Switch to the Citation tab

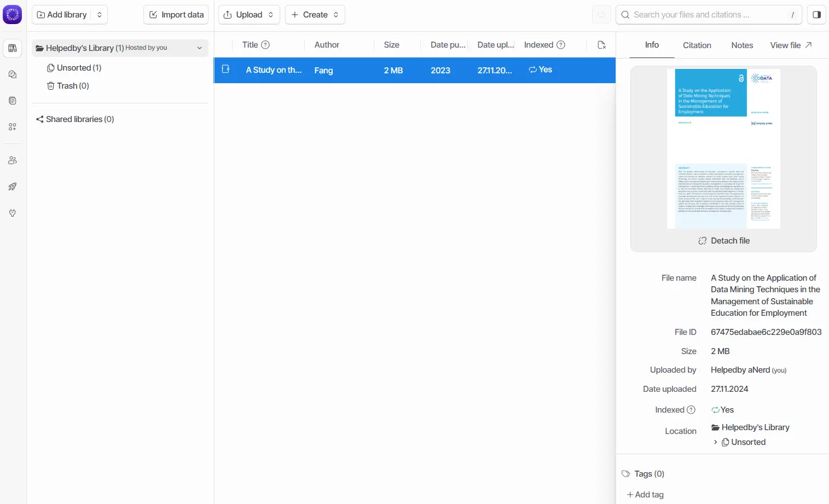click(697, 45)
